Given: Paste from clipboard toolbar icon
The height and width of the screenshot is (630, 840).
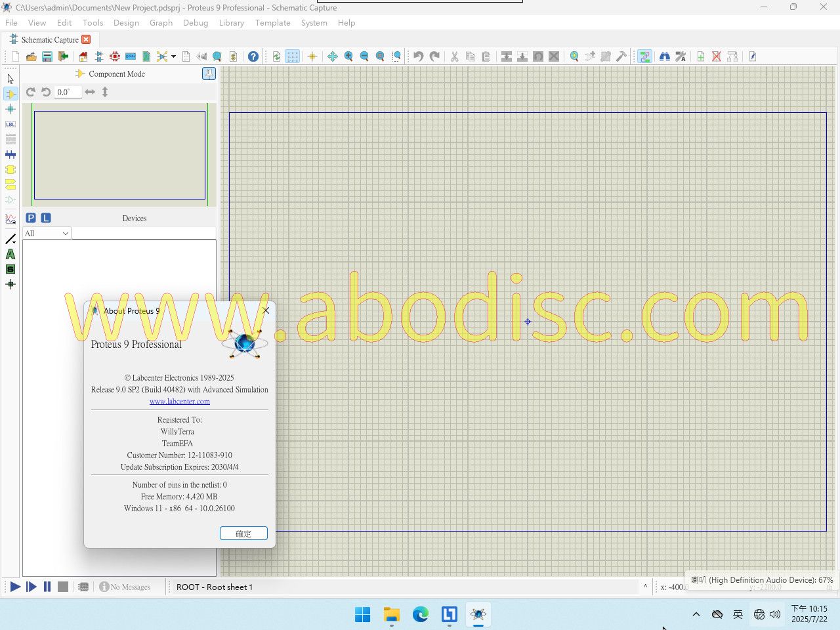Looking at the screenshot, I should pyautogui.click(x=486, y=56).
